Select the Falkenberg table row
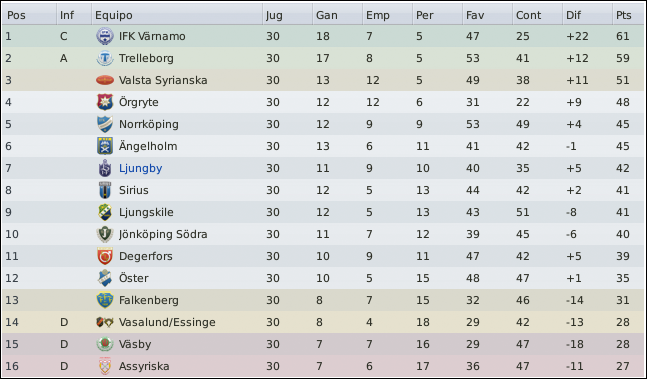 point(323,300)
